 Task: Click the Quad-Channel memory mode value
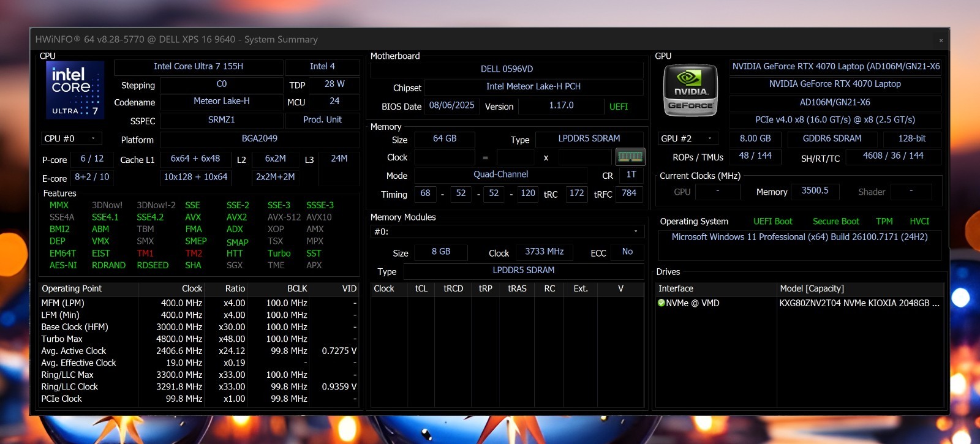[501, 175]
